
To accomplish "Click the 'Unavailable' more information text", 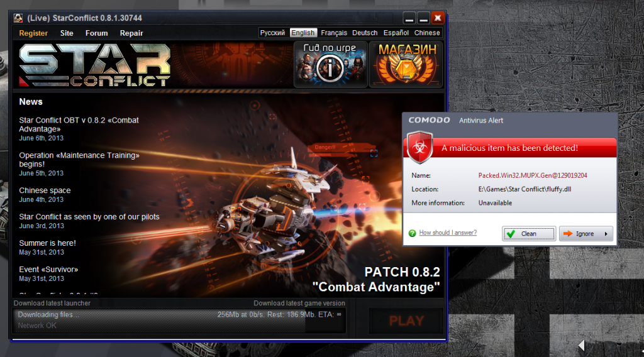I will 495,203.
